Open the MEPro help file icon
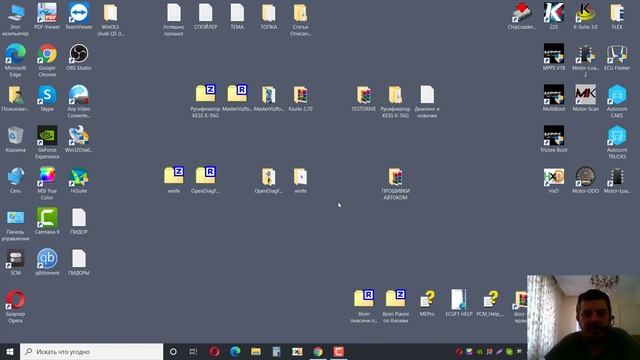Image resolution: width=640 pixels, height=360 pixels. tap(427, 300)
